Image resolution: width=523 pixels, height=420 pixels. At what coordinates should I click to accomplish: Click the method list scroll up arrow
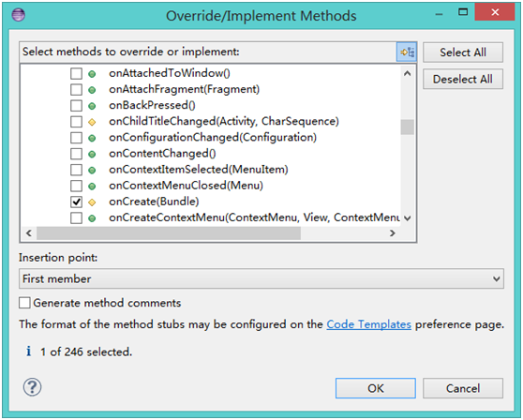[x=408, y=73]
